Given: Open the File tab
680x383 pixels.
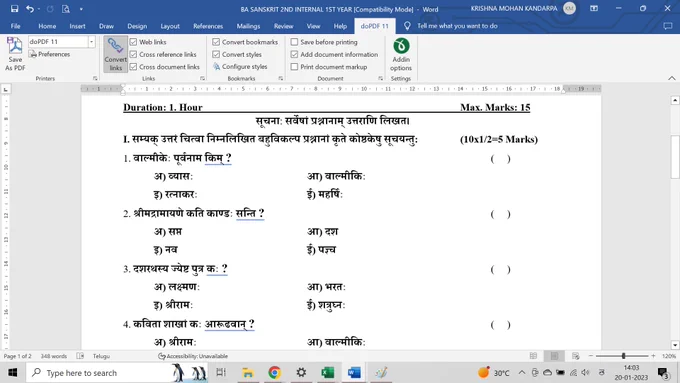Looking at the screenshot, I should pos(16,26).
